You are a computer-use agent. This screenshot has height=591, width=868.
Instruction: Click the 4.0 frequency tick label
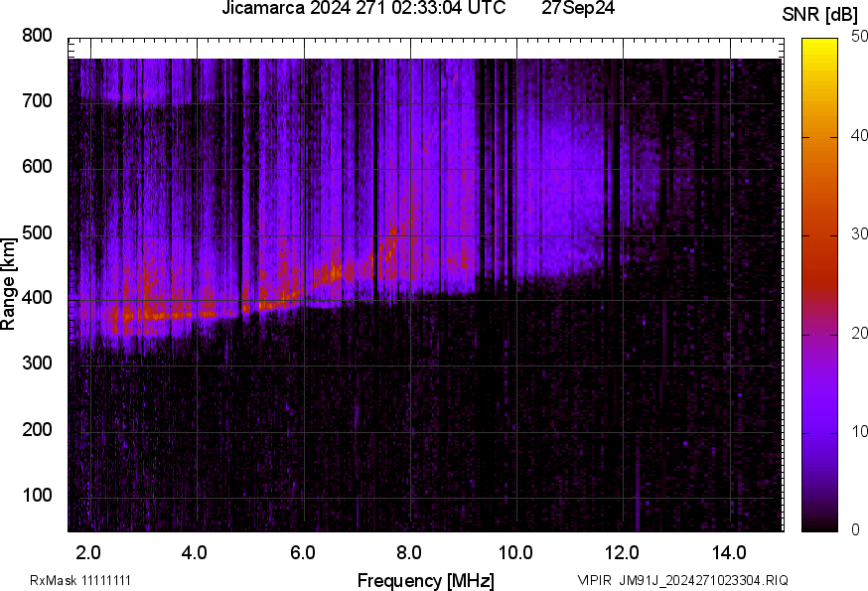pyautogui.click(x=195, y=553)
